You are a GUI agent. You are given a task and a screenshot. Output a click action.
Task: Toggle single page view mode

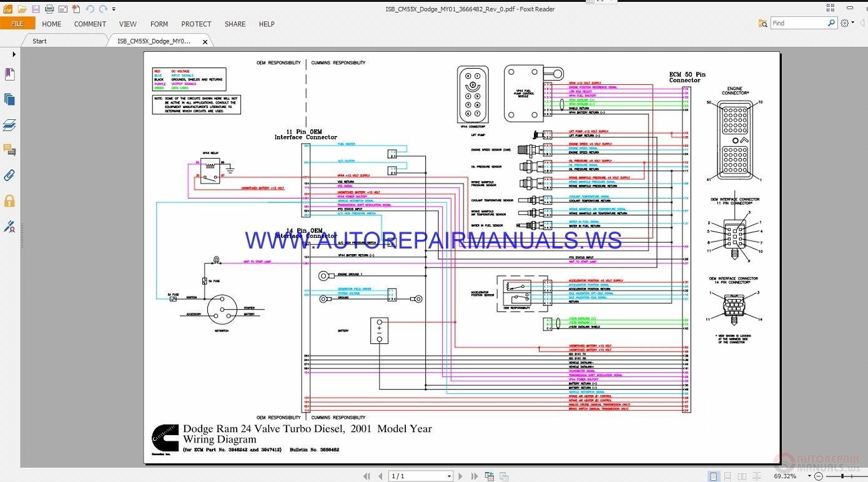click(713, 476)
